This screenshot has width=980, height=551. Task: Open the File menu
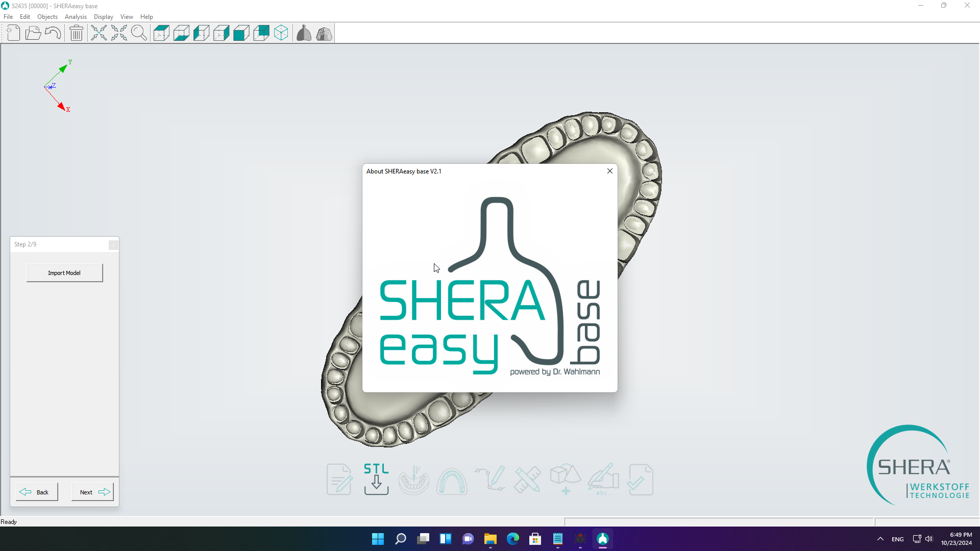pyautogui.click(x=8, y=17)
